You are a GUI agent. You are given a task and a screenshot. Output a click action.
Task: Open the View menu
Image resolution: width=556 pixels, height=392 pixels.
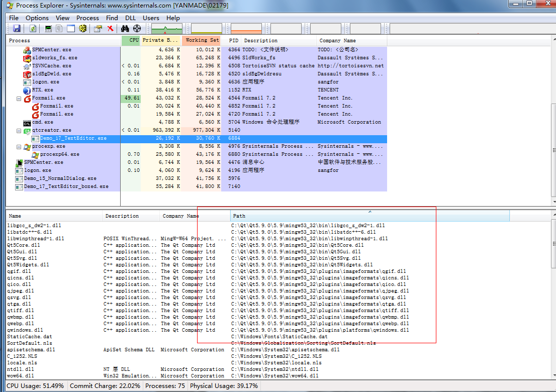62,18
